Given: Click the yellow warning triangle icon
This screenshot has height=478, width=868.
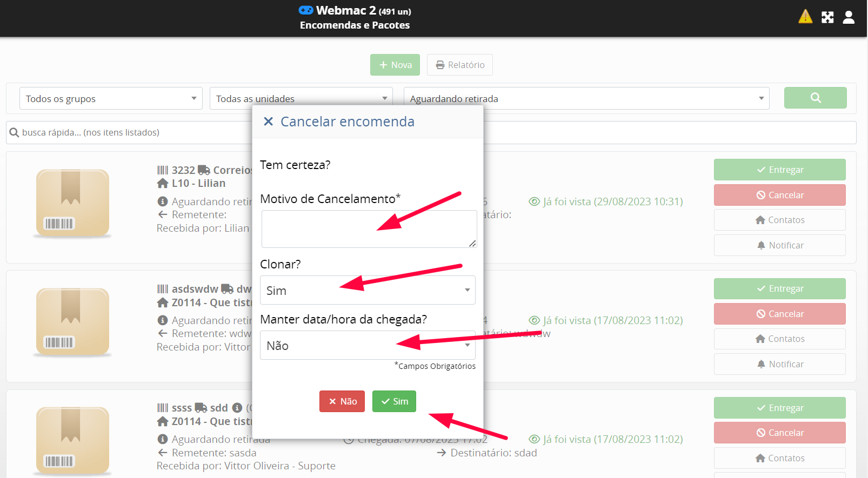Looking at the screenshot, I should [805, 17].
